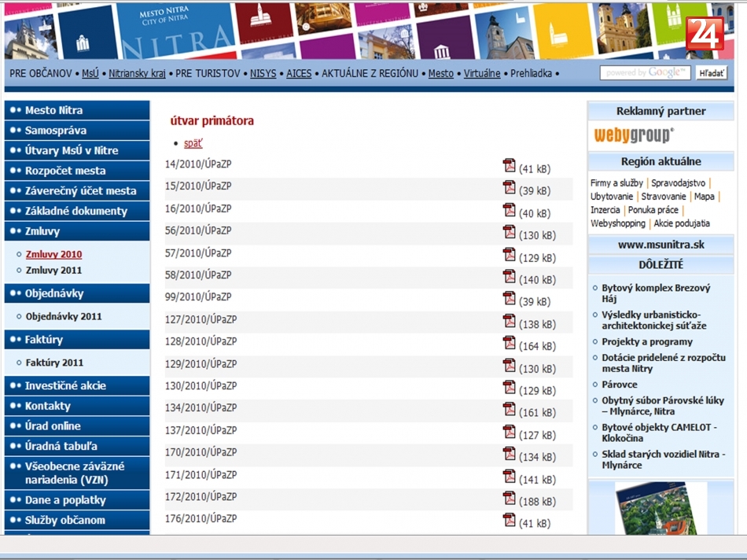Click PDF icon next to 56/2010/ÚPaZP
The image size is (747, 560).
pyautogui.click(x=509, y=233)
